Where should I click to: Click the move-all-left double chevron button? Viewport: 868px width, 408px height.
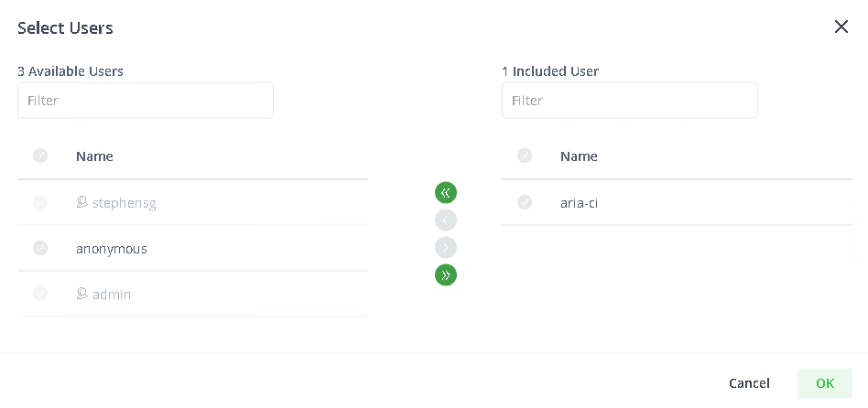[446, 192]
